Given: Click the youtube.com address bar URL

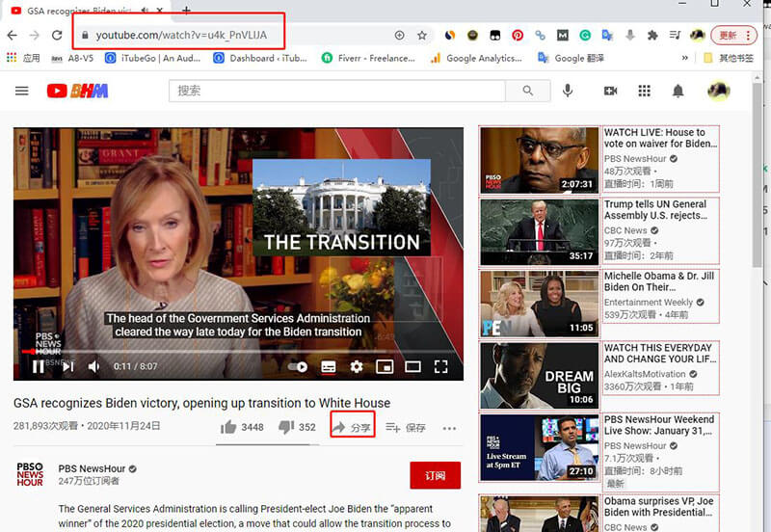Looking at the screenshot, I should tap(181, 35).
